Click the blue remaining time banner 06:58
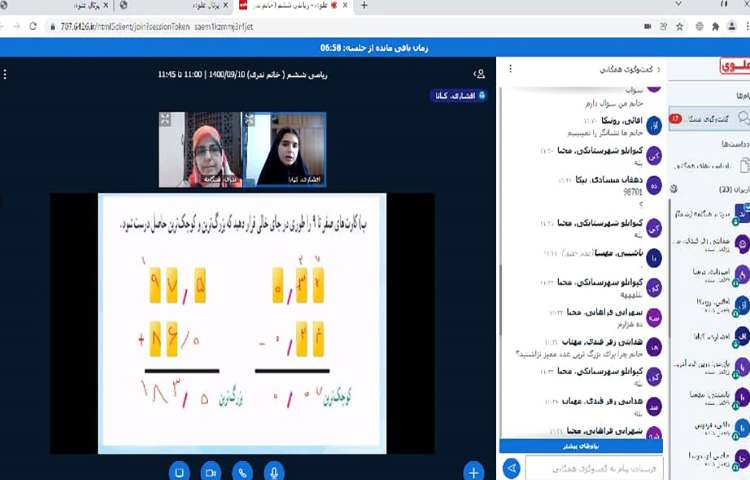Screen dimensions: 750x480 click(x=375, y=48)
